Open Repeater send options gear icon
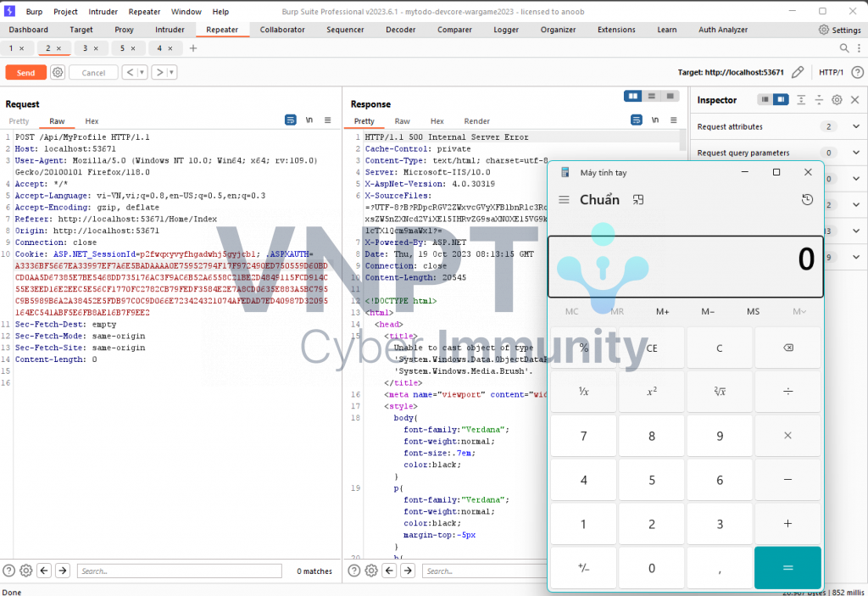 click(x=58, y=73)
